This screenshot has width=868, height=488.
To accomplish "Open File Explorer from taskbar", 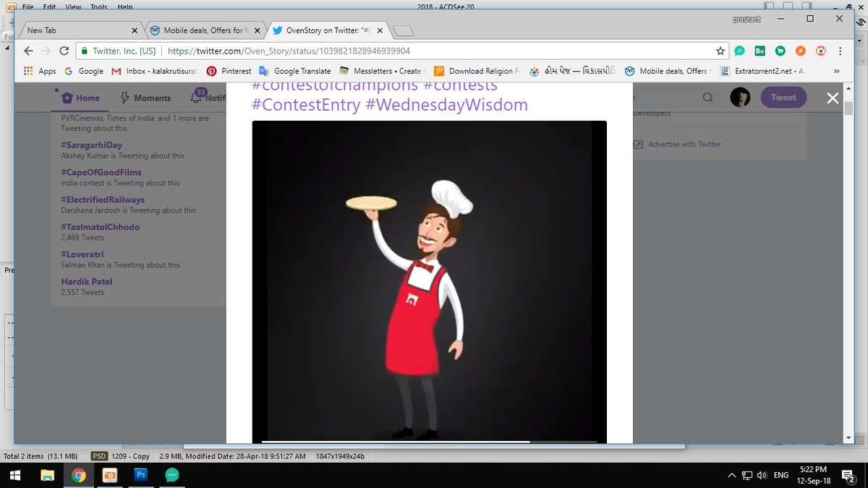I will 47,475.
